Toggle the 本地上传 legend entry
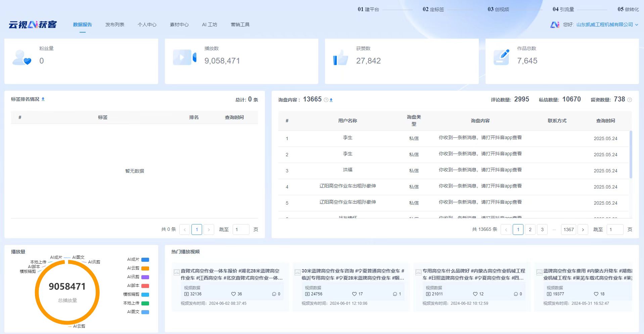This screenshot has height=334, width=644. click(x=136, y=303)
